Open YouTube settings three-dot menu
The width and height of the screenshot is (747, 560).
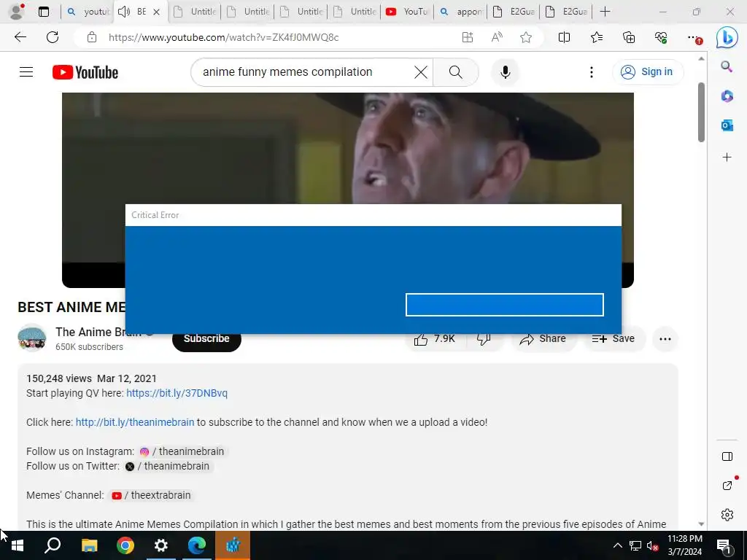pyautogui.click(x=591, y=72)
